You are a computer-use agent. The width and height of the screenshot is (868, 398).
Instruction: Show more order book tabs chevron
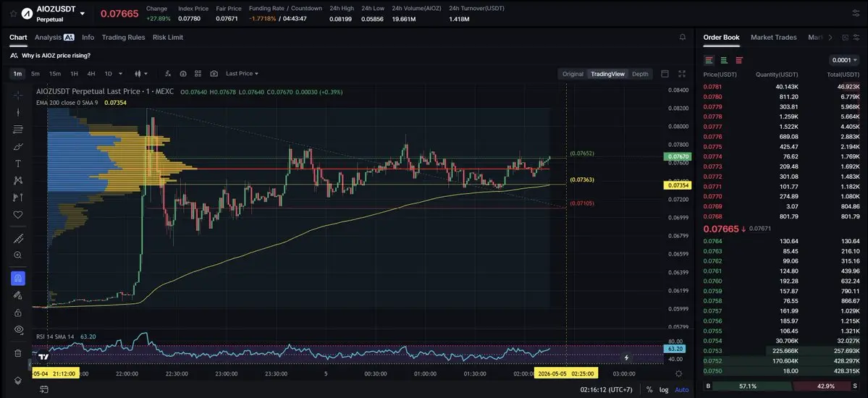[830, 38]
